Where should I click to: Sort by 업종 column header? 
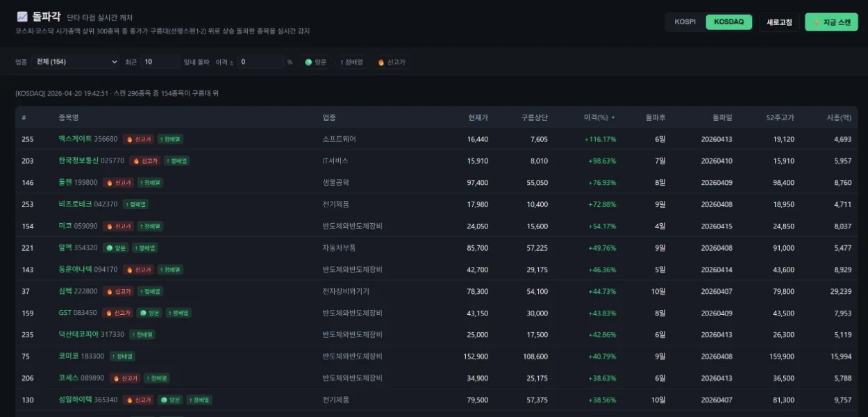329,117
